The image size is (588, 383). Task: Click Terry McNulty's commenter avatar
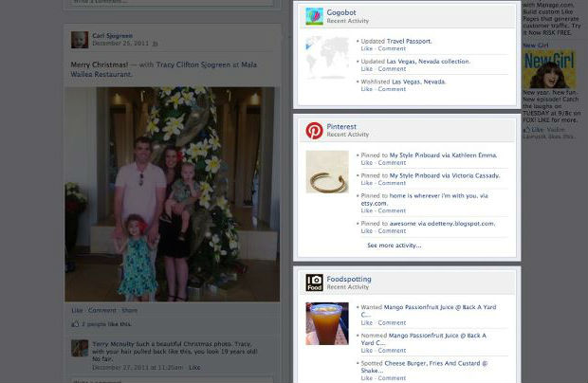tap(80, 348)
